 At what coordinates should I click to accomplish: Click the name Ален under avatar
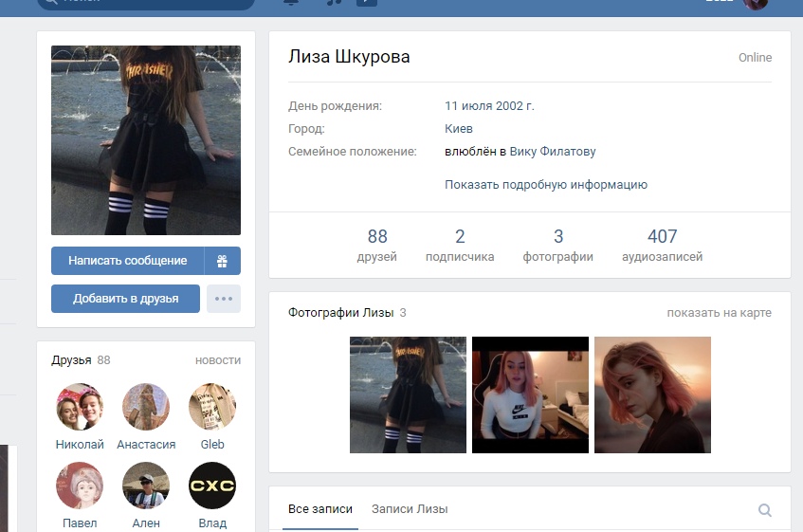point(146,523)
